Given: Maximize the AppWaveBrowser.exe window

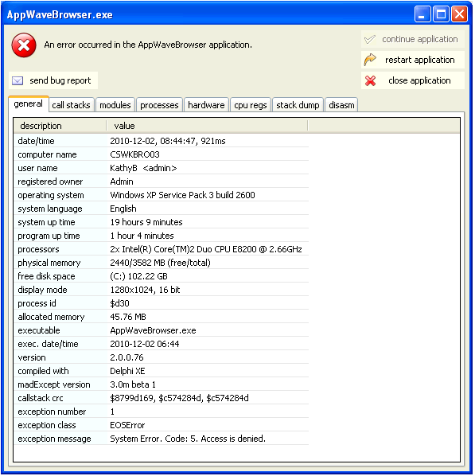Looking at the screenshot, I should pos(441,14).
